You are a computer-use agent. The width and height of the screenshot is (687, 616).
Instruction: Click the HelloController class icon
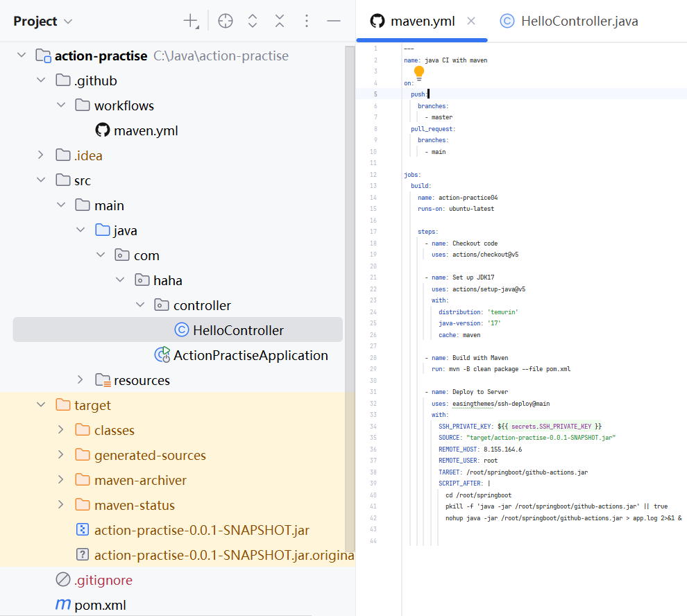[182, 330]
